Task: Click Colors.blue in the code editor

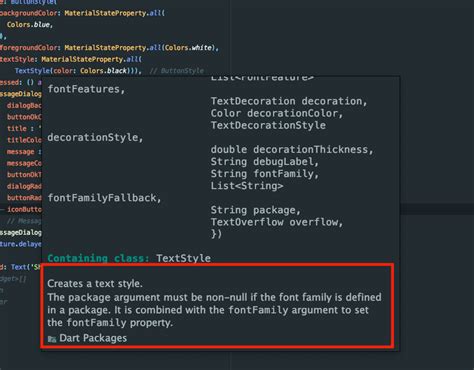Action: coord(29,25)
